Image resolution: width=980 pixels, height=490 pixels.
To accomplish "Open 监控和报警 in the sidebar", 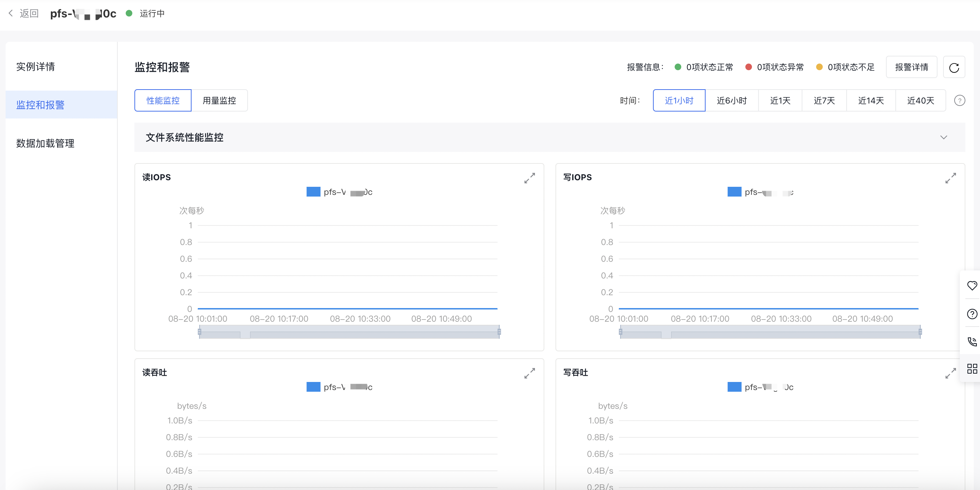I will click(61, 105).
